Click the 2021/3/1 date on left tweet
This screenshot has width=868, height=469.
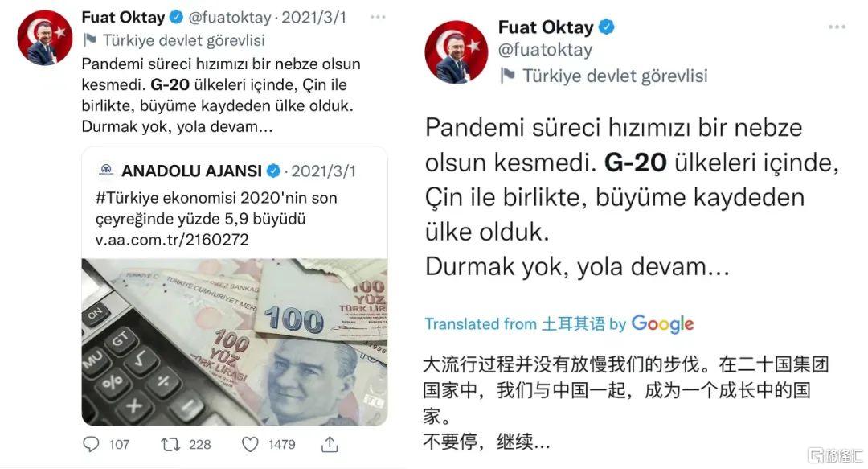pos(314,17)
